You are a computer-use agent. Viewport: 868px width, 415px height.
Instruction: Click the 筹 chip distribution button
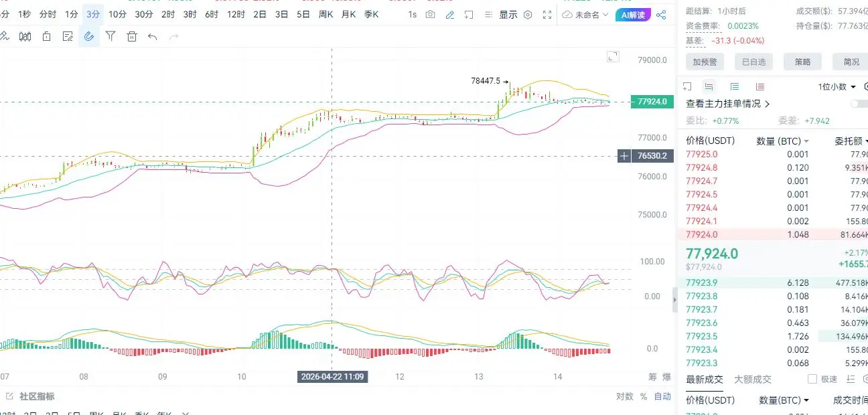pyautogui.click(x=652, y=376)
